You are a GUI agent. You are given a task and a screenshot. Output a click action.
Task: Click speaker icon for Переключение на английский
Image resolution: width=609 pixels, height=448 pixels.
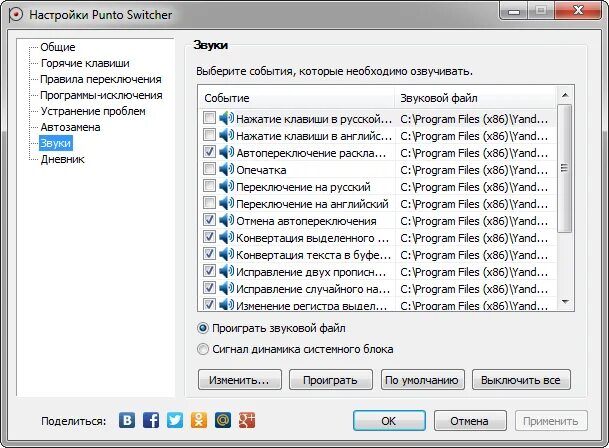pos(226,204)
